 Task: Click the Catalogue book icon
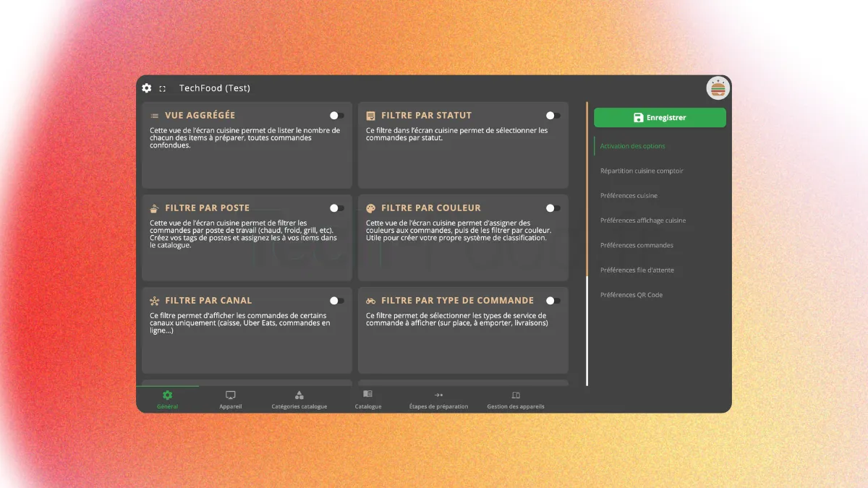pos(367,394)
